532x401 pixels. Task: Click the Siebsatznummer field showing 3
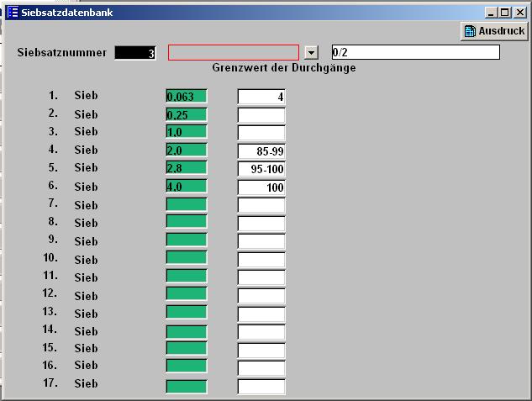click(135, 53)
